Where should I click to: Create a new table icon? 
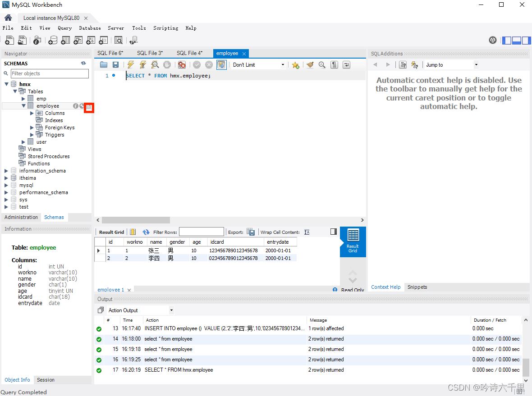pos(65,41)
